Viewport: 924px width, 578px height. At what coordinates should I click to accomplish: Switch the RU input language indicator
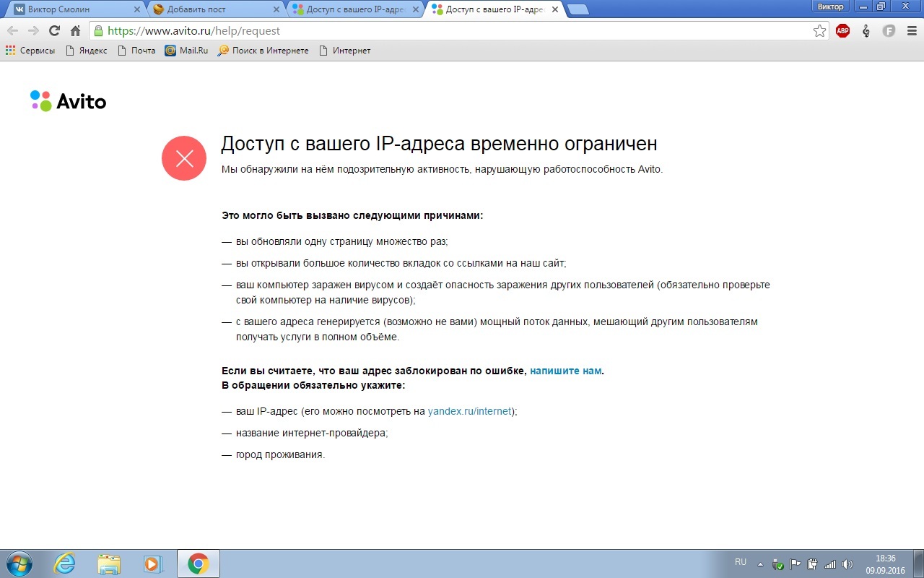click(x=740, y=562)
